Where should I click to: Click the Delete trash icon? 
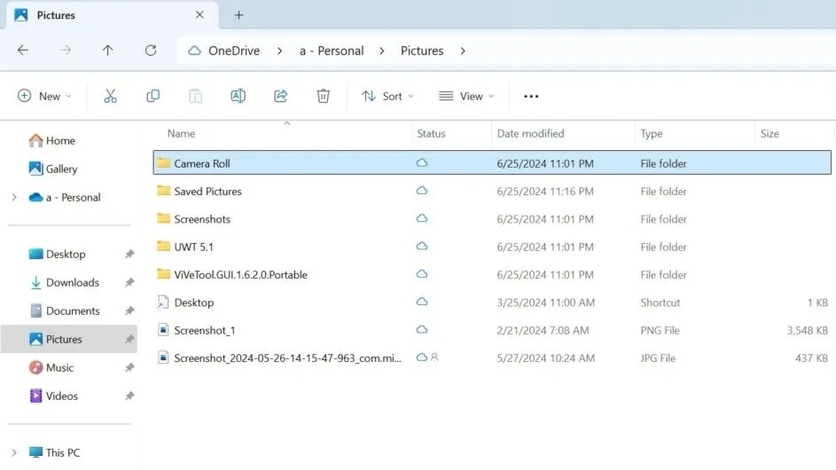[323, 96]
